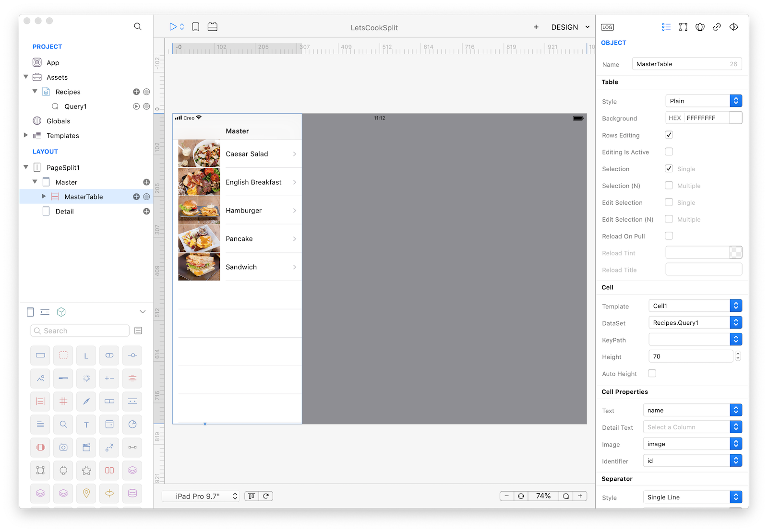Show the 3D cube objects library category

pyautogui.click(x=61, y=312)
